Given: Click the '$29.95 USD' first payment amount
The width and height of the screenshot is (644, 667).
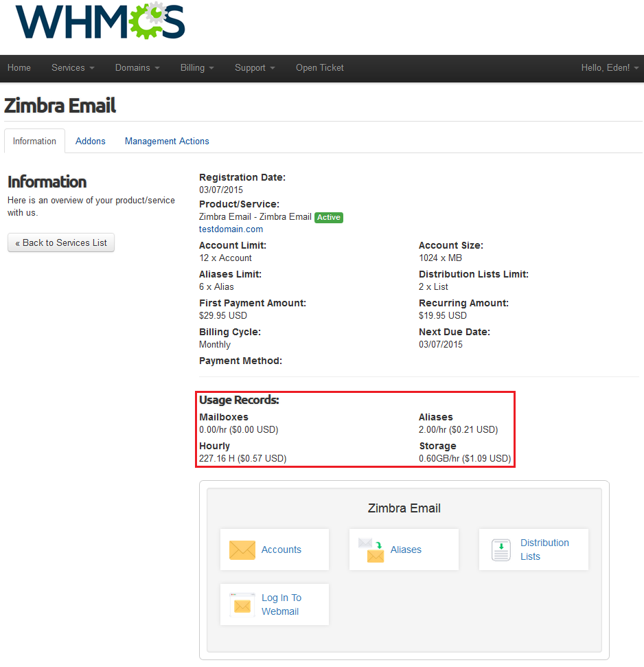Looking at the screenshot, I should point(223,315).
